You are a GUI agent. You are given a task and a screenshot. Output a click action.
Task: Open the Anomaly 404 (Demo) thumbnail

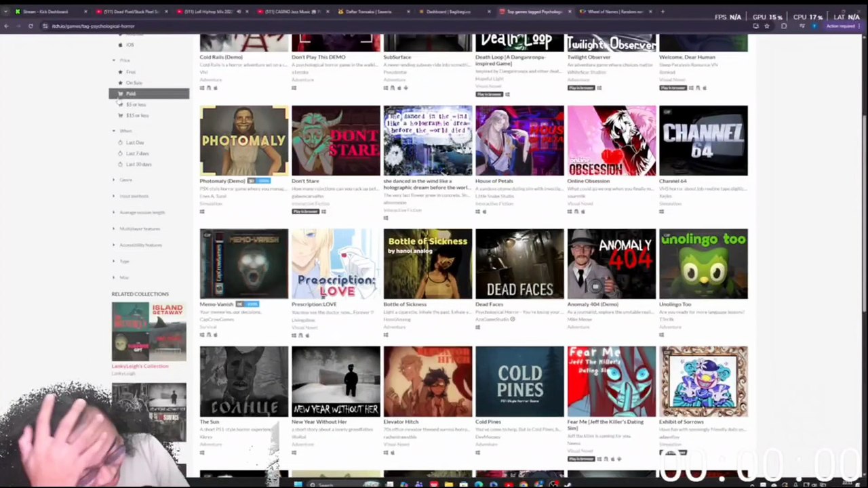click(x=612, y=264)
